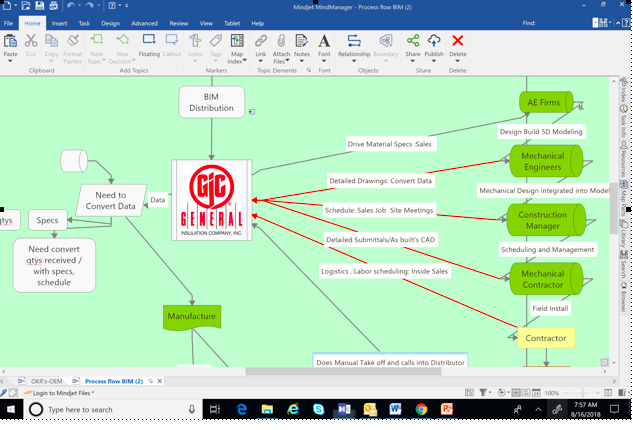This screenshot has width=633, height=430.
Task: Expand the Font dropdown arrow
Action: click(324, 61)
